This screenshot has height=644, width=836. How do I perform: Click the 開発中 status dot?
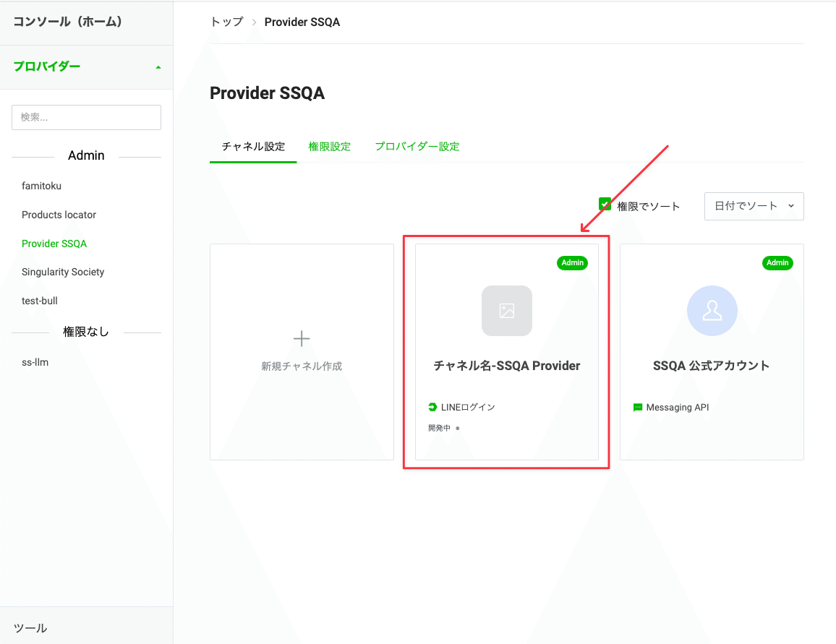(458, 428)
